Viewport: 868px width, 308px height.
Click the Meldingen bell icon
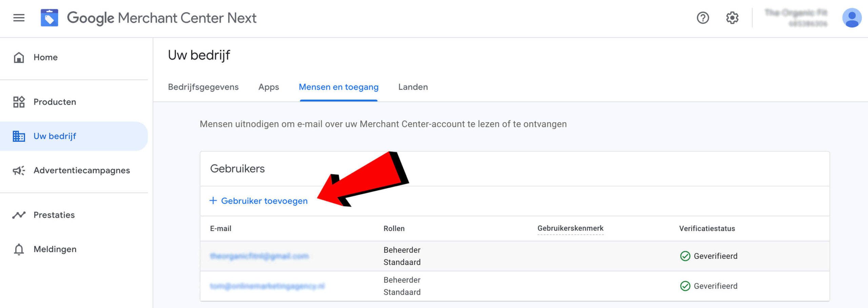click(19, 249)
